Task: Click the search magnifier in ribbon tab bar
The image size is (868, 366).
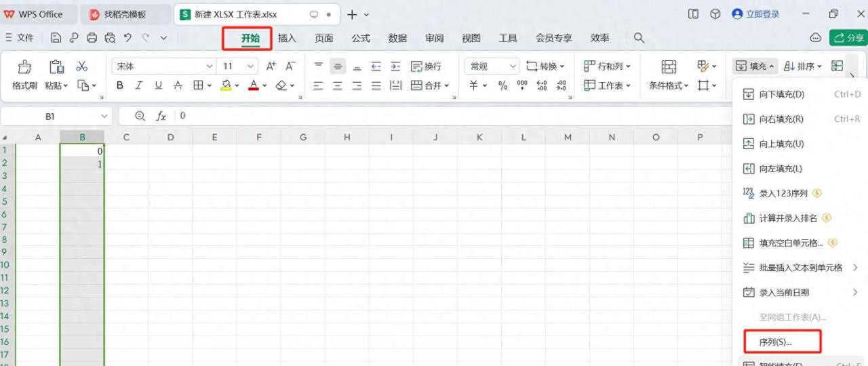Action: [x=639, y=39]
